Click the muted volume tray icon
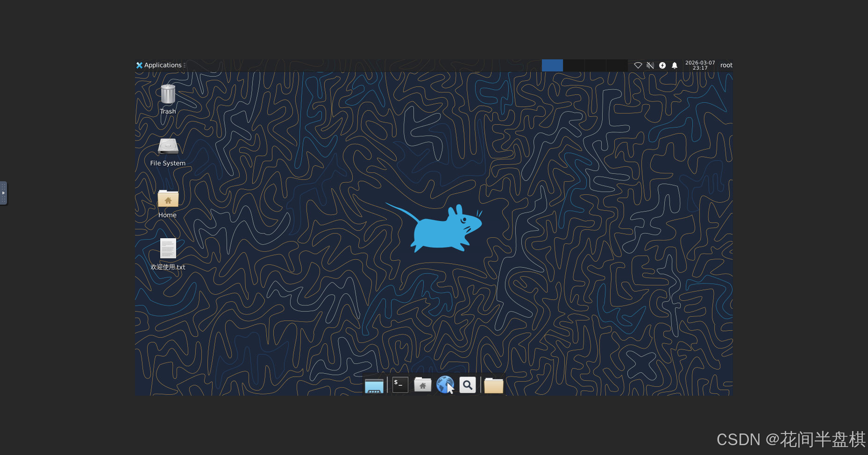Viewport: 868px width, 455px height. tap(650, 65)
